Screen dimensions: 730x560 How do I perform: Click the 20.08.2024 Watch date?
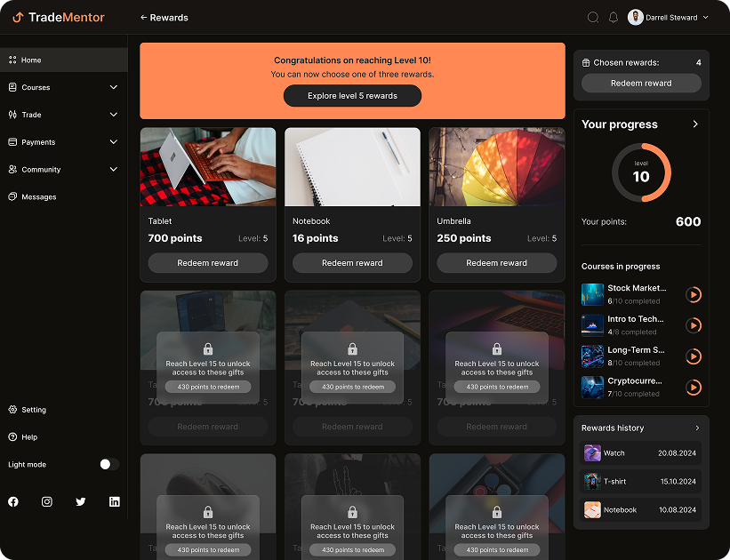click(677, 453)
